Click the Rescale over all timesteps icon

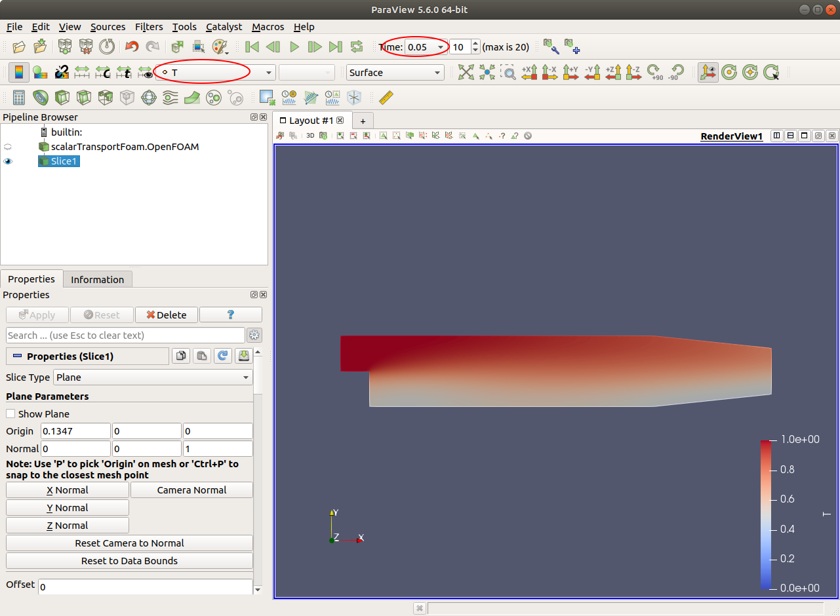click(x=124, y=72)
